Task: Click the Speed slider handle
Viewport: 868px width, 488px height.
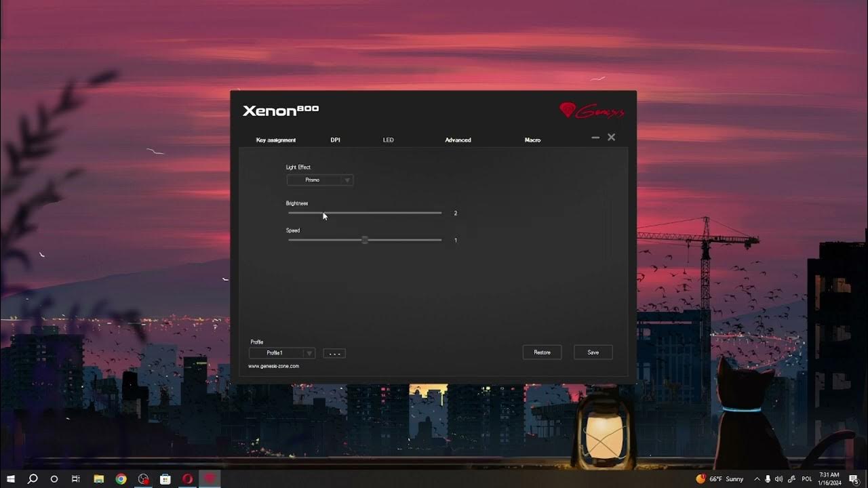Action: (365, 240)
